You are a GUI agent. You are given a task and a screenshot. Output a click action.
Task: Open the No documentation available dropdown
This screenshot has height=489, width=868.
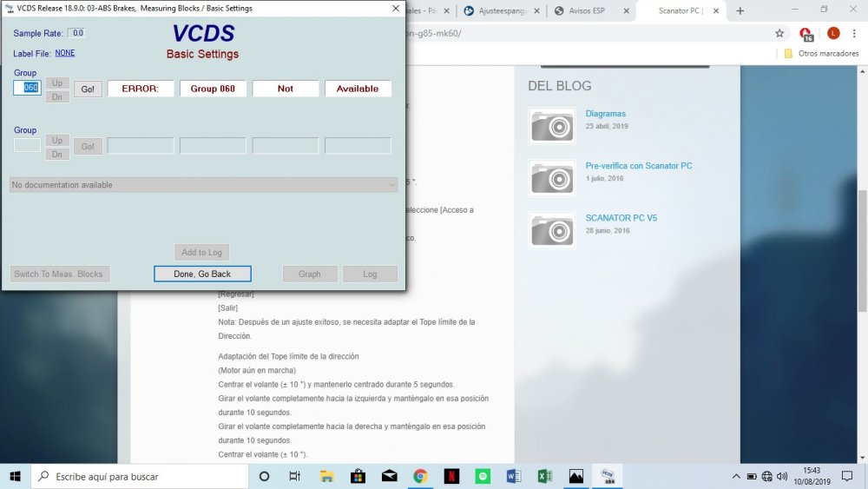coord(203,185)
